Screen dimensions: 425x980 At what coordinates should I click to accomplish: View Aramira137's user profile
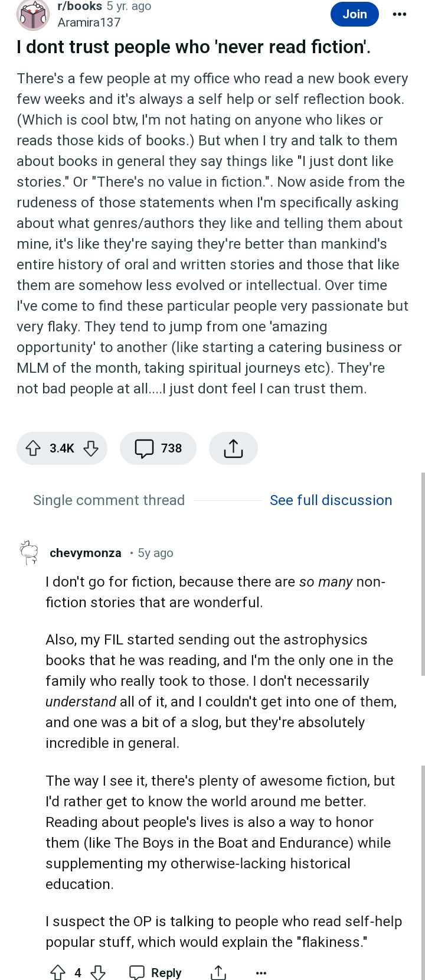pyautogui.click(x=89, y=22)
